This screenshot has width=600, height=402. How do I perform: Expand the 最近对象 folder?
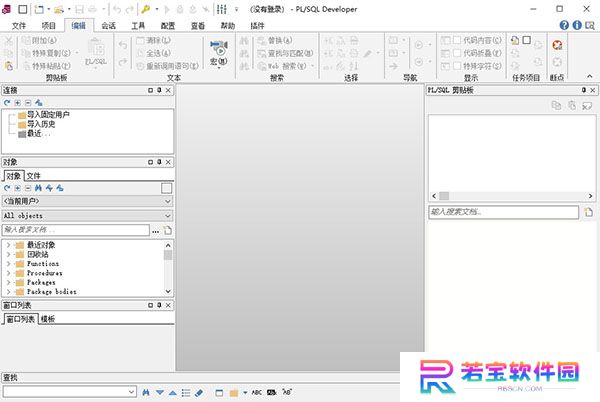(x=8, y=245)
